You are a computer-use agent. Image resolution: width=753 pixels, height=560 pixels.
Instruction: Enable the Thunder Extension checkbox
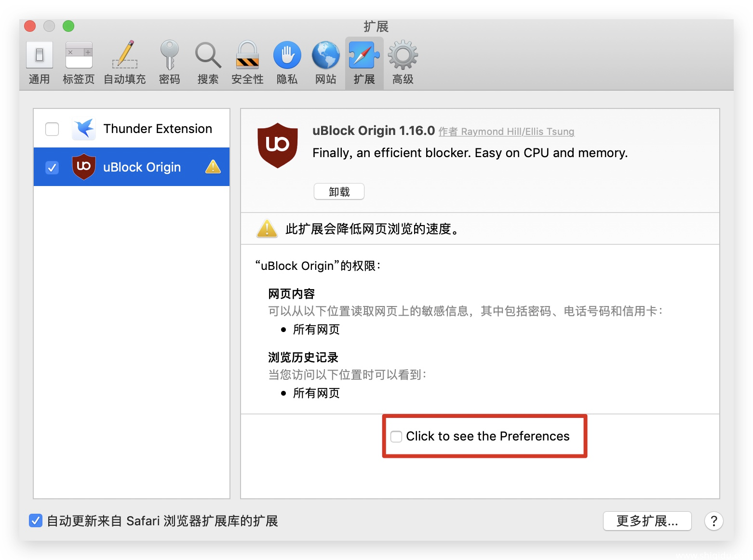[52, 129]
